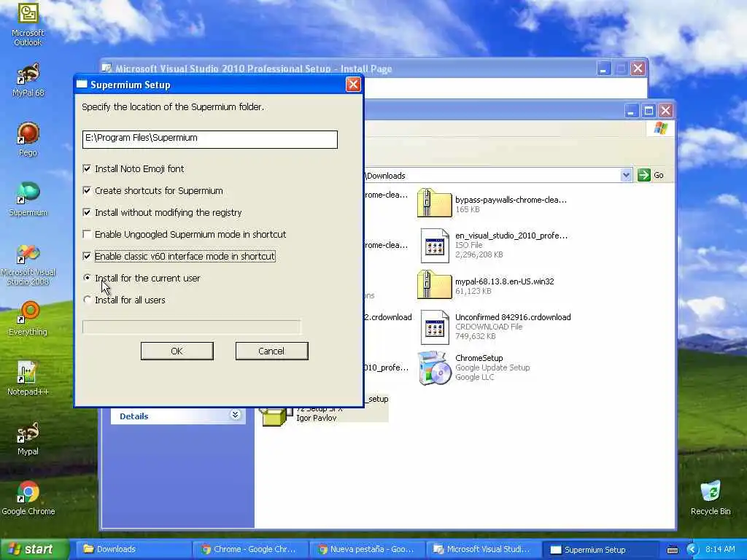747x560 pixels.
Task: Switch to Nueva pestaña taskbar item
Action: [368, 550]
